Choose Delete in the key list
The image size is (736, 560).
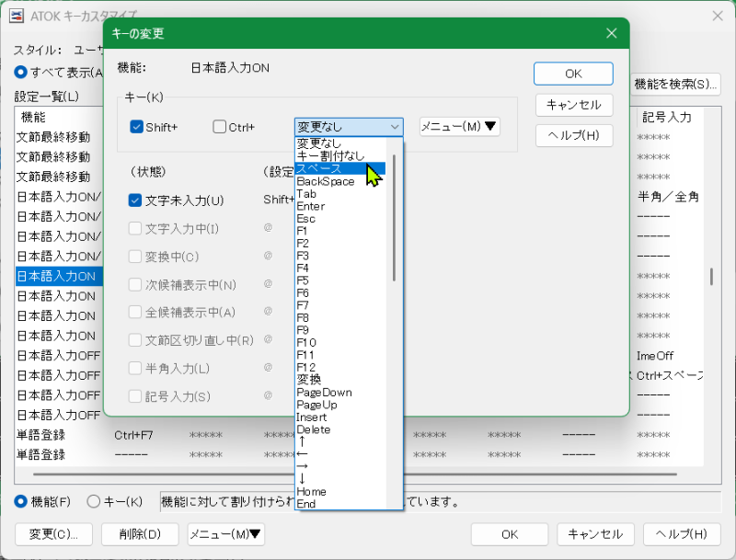340,429
